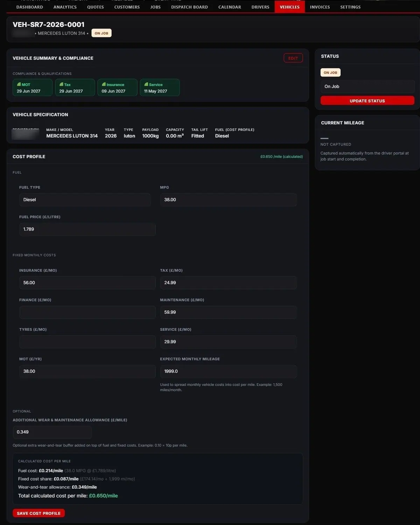The height and width of the screenshot is (525, 420).
Task: Click the NOT CAPTURED mileage text
Action: tap(336, 144)
